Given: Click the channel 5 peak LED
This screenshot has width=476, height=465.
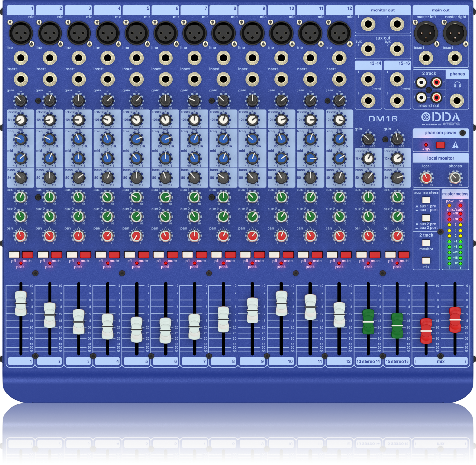Looking at the screenshot, I should pos(137,263).
